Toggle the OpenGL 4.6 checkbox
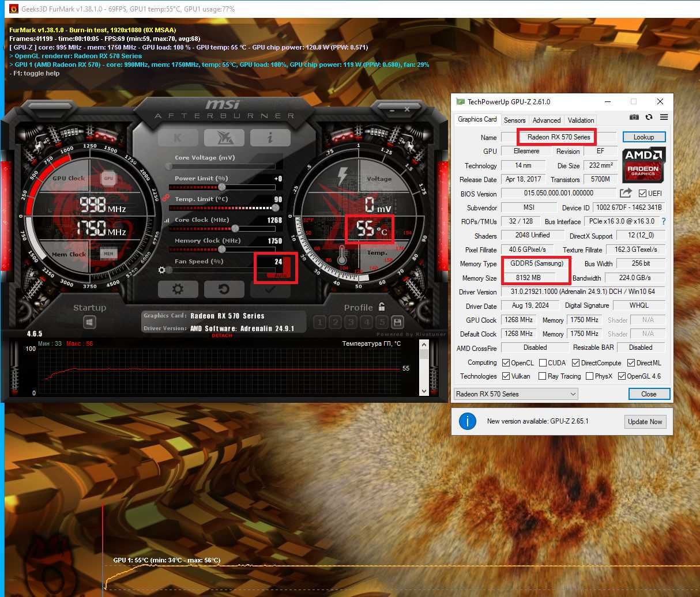Screen dimensions: 700x597 click(622, 376)
